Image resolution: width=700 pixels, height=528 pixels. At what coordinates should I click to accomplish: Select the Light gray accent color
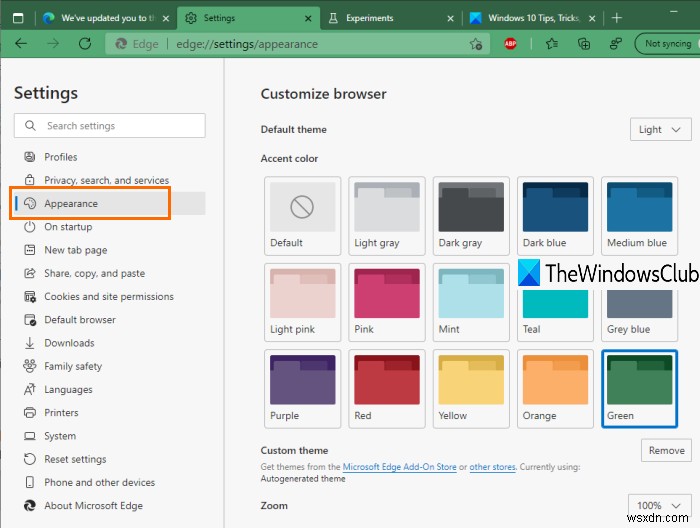tap(387, 216)
